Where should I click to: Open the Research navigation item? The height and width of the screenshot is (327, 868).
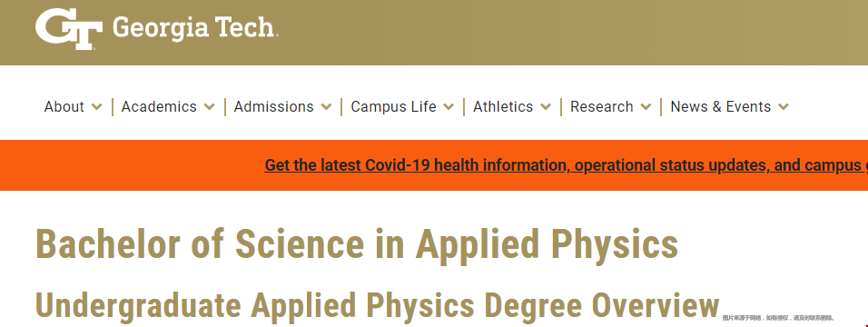[602, 106]
